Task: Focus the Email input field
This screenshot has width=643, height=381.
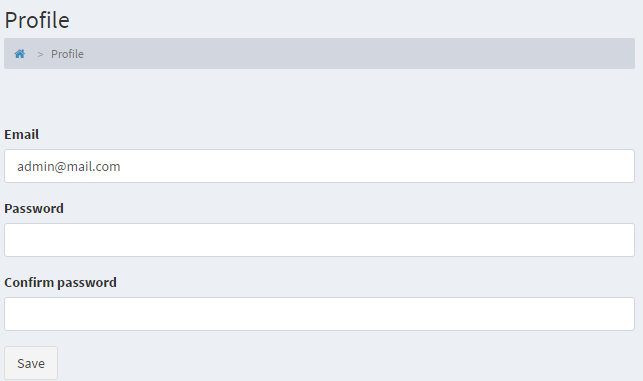Action: tap(319, 166)
